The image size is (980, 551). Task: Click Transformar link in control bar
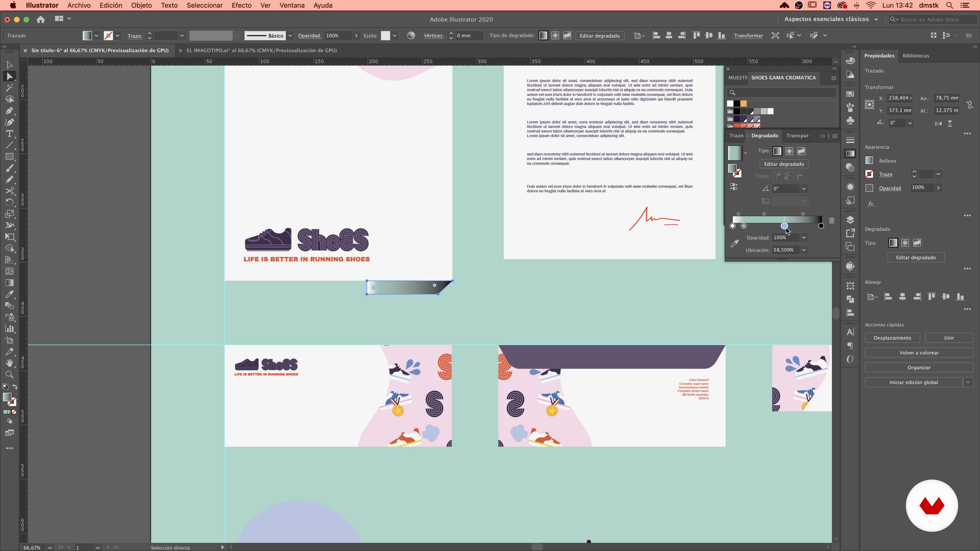click(x=748, y=35)
